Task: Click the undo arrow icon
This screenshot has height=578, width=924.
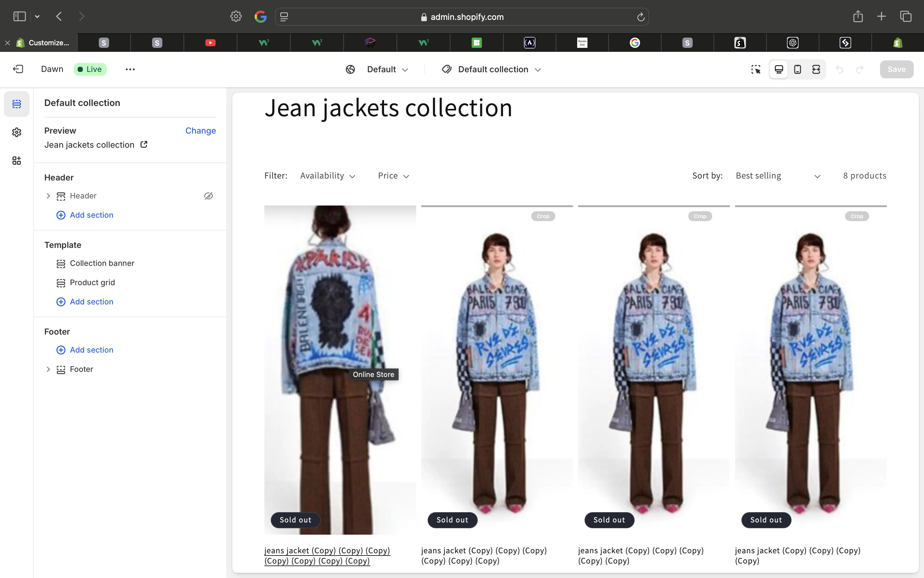Action: (839, 69)
